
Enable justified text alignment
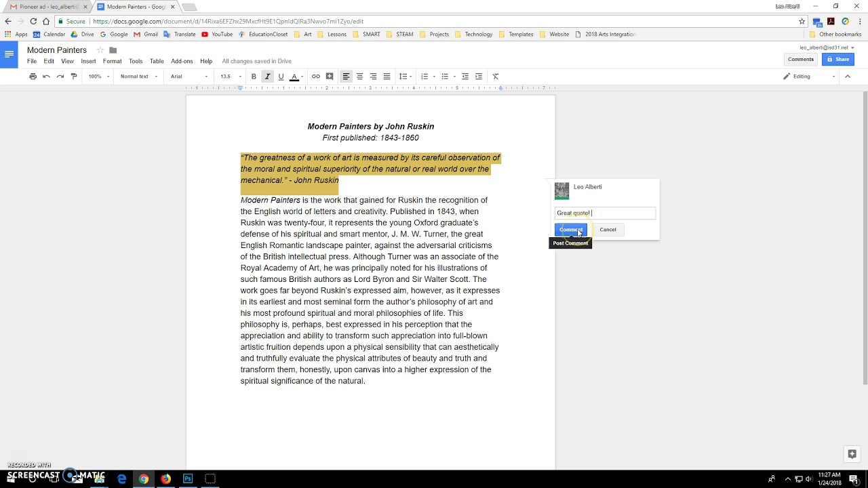point(387,77)
